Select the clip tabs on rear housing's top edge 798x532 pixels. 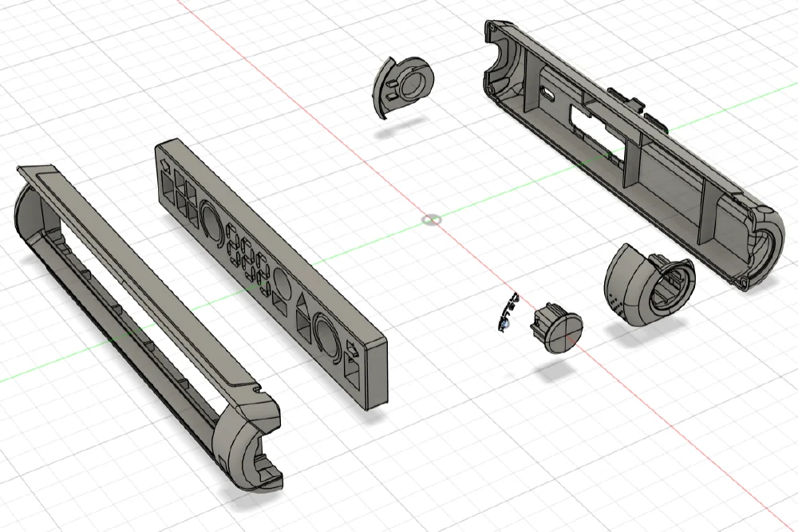[632, 103]
